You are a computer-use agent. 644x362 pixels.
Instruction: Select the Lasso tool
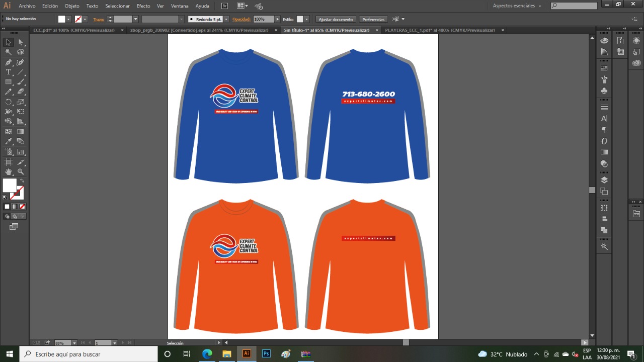point(21,52)
